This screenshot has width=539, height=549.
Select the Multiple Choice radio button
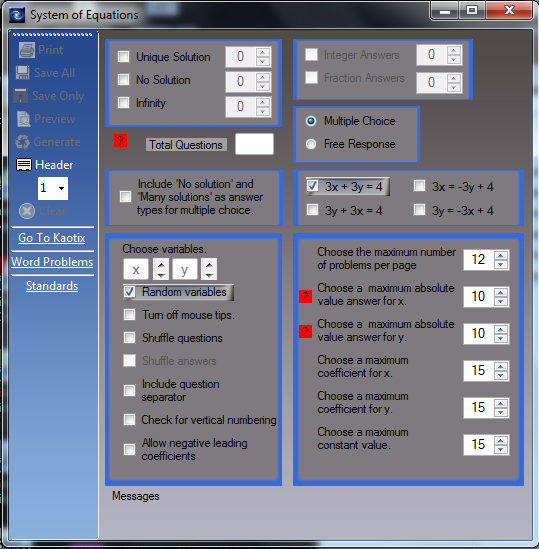pyautogui.click(x=311, y=121)
